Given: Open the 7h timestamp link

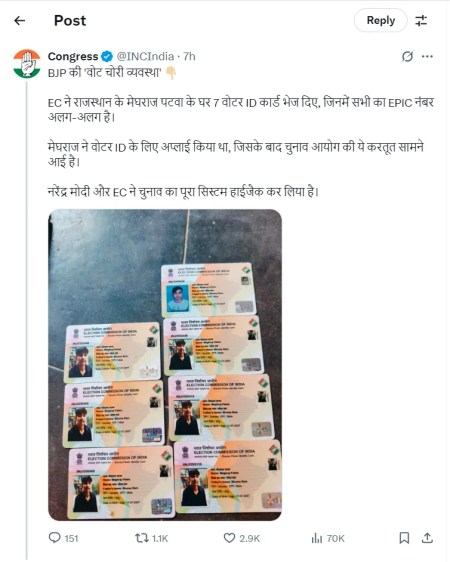Looking at the screenshot, I should pos(189,56).
